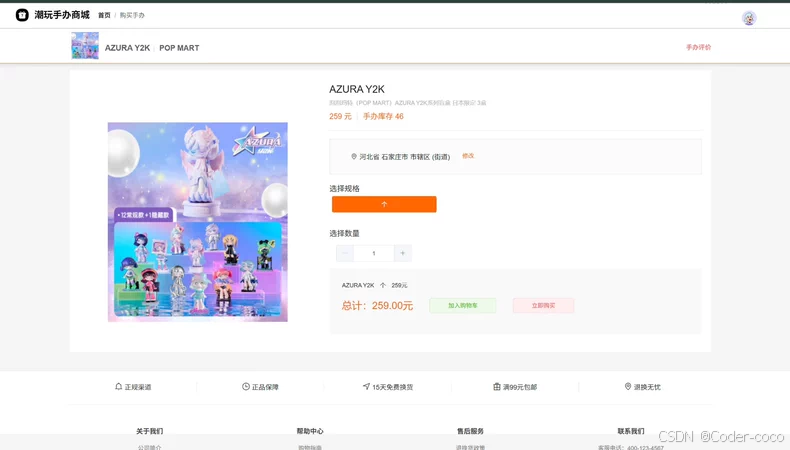Screen dimensions: 790x450
Task: Increase quantity with the plus button
Action: coord(403,253)
